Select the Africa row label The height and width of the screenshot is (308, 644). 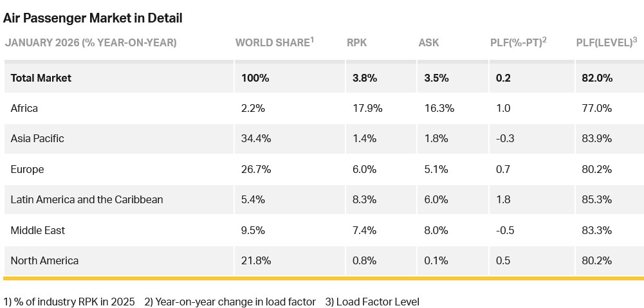tap(24, 108)
